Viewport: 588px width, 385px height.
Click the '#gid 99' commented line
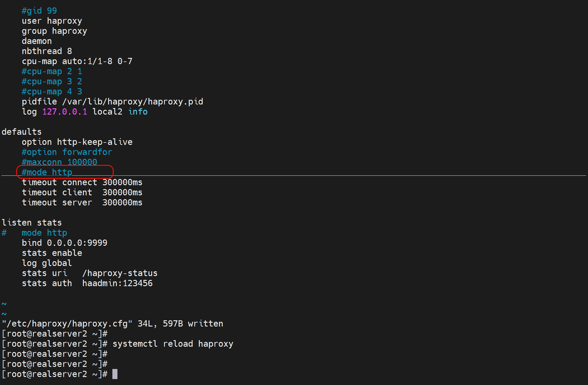[x=39, y=11]
